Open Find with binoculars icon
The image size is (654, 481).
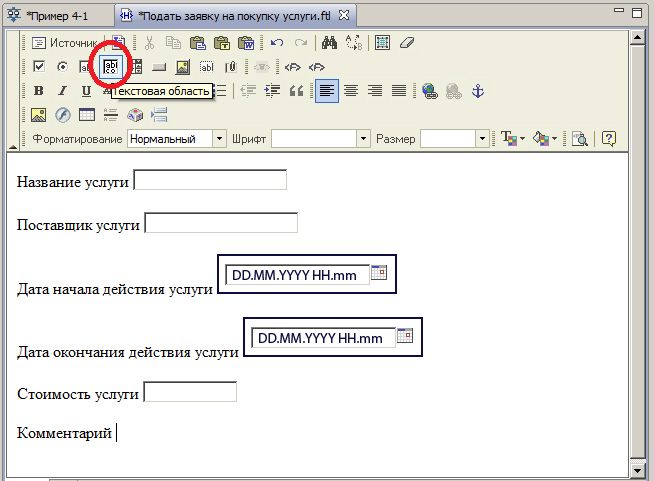coord(329,43)
